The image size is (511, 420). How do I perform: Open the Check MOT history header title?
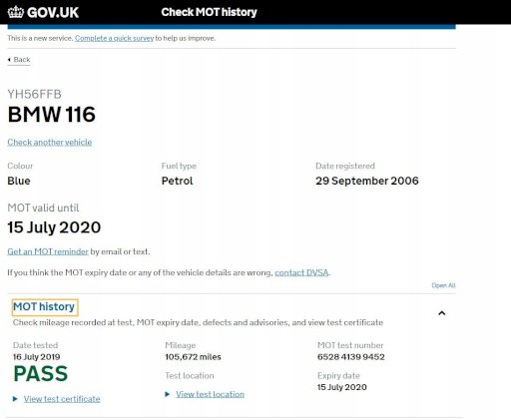pyautogui.click(x=209, y=12)
